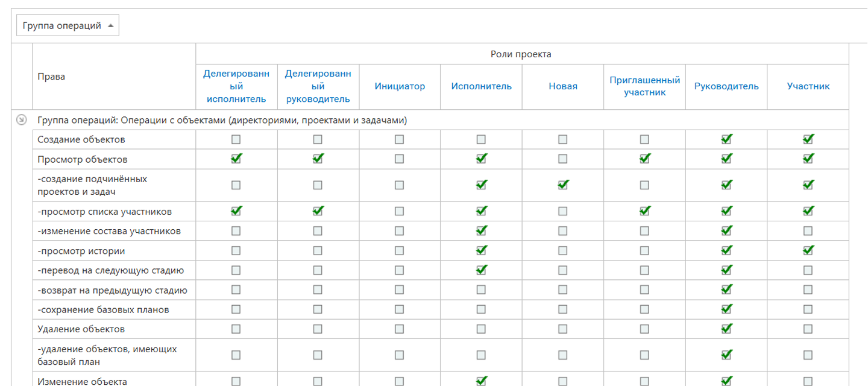The image size is (868, 386).
Task: Click 'Делегированный исполнитель' role header
Action: click(236, 86)
